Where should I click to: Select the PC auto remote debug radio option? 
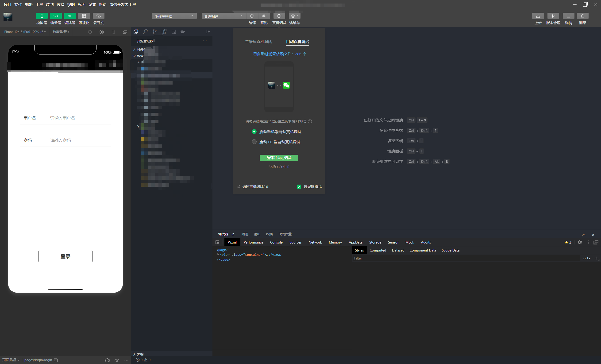(254, 142)
